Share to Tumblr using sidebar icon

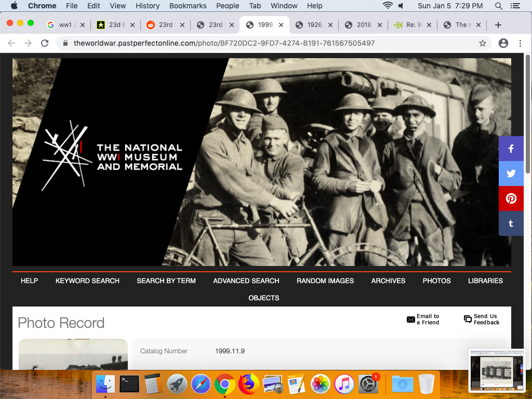[511, 223]
